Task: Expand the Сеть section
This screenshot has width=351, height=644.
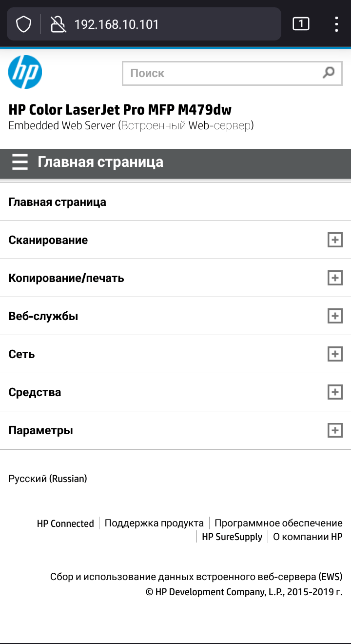Action: [x=334, y=354]
